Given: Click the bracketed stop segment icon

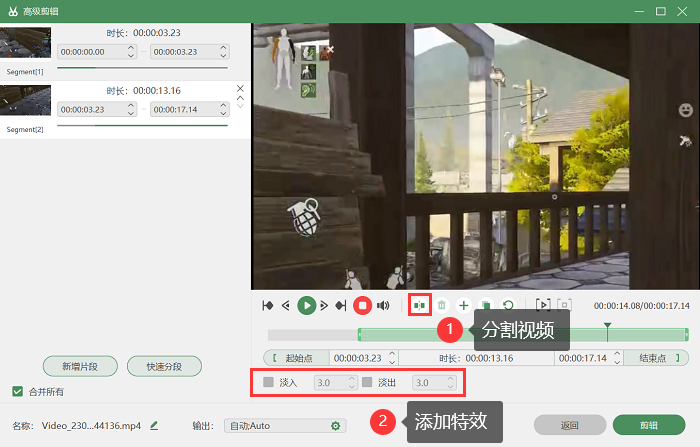Looking at the screenshot, I should click(x=564, y=305).
